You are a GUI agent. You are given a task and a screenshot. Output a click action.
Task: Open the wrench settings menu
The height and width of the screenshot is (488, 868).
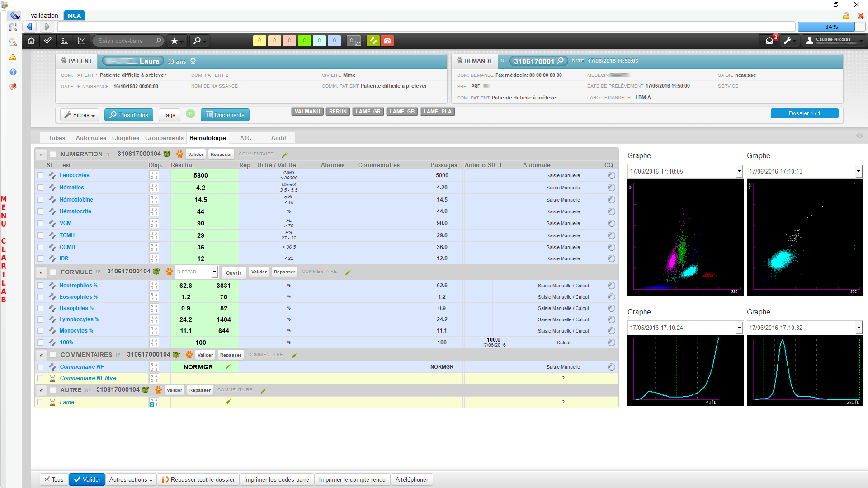click(x=790, y=41)
